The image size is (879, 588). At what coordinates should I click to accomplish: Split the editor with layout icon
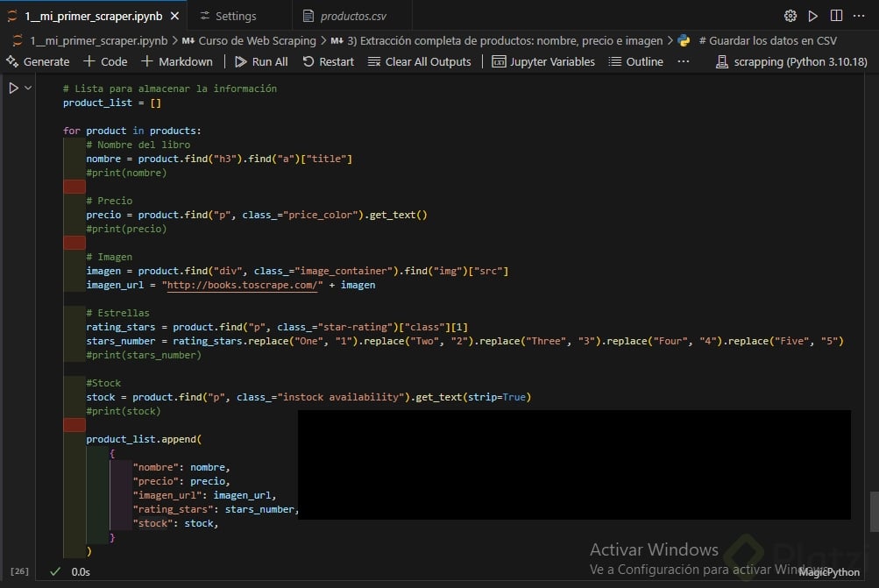[836, 16]
